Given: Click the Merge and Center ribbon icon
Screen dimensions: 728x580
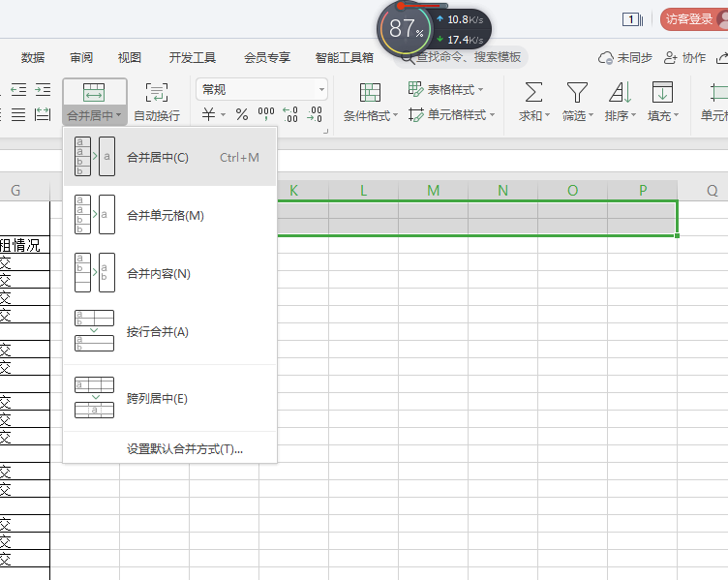Looking at the screenshot, I should [94, 92].
